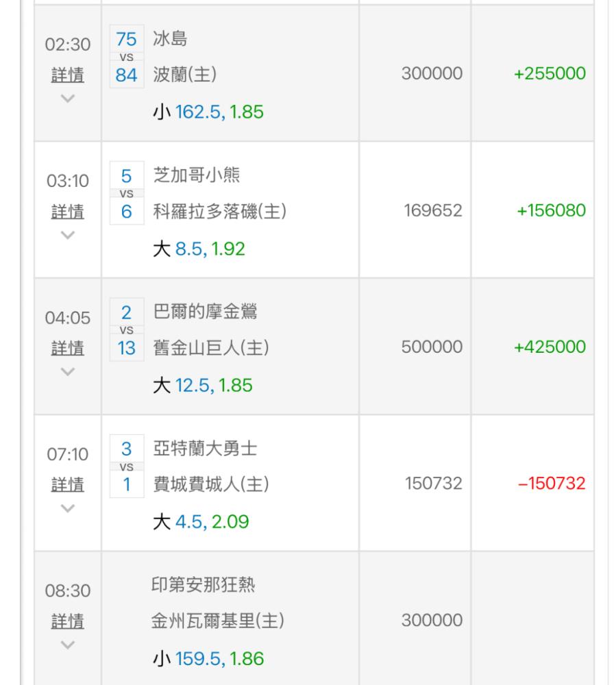Select the 大 8.5, 1.92 bet line
The image size is (616, 685).
tap(198, 249)
